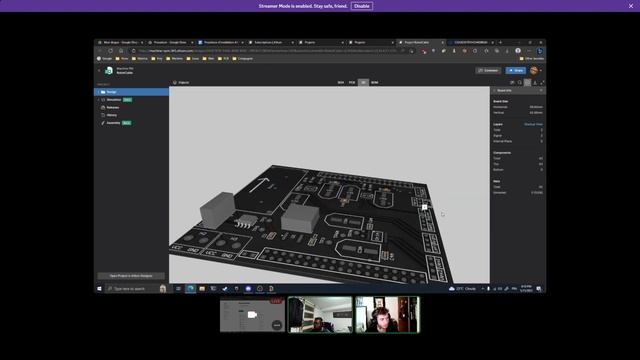The width and height of the screenshot is (640, 360).
Task: Disable Streamer Mode in the purple banner
Action: pyautogui.click(x=362, y=6)
